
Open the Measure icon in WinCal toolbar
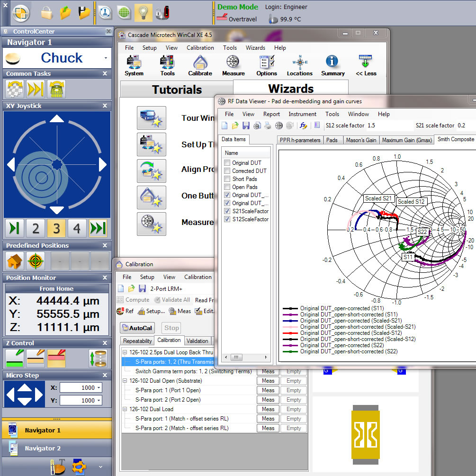(233, 65)
